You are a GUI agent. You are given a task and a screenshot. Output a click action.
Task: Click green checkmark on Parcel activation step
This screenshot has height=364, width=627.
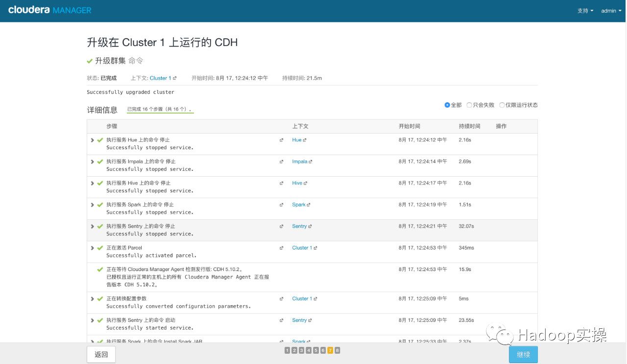pyautogui.click(x=100, y=248)
